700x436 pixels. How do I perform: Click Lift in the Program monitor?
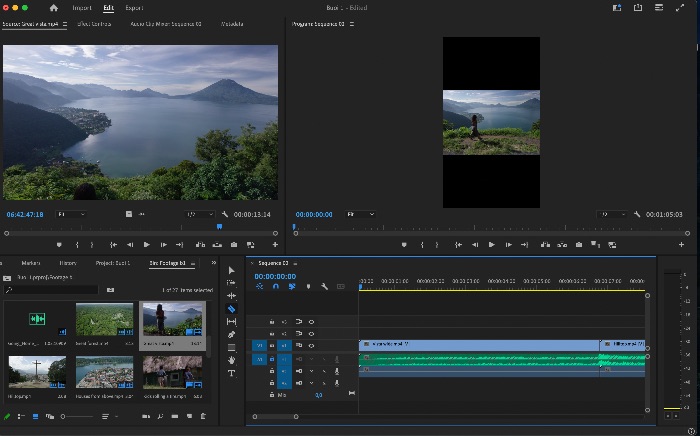[545, 245]
